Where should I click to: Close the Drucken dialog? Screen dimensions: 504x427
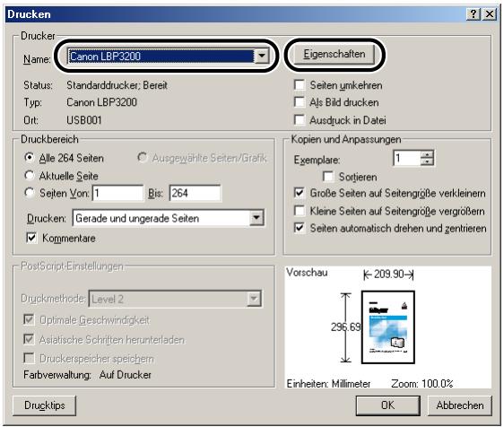click(490, 14)
